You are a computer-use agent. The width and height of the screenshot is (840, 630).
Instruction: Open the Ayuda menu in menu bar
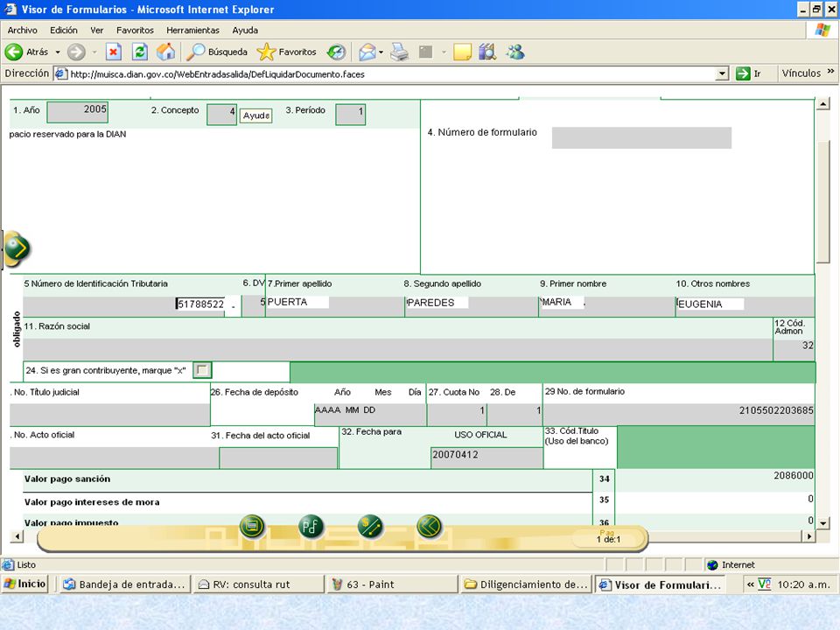click(245, 30)
